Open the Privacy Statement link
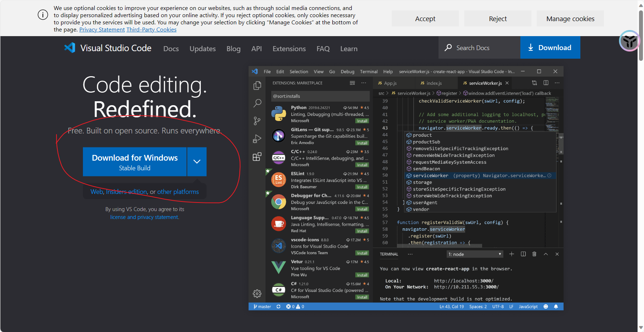Screen dimensions: 644x332 (102, 30)
